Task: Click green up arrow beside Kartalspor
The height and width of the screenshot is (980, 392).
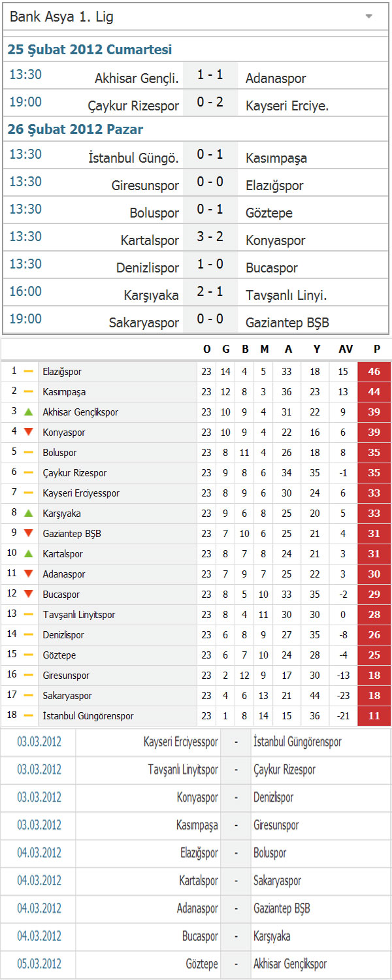Action: (x=28, y=554)
